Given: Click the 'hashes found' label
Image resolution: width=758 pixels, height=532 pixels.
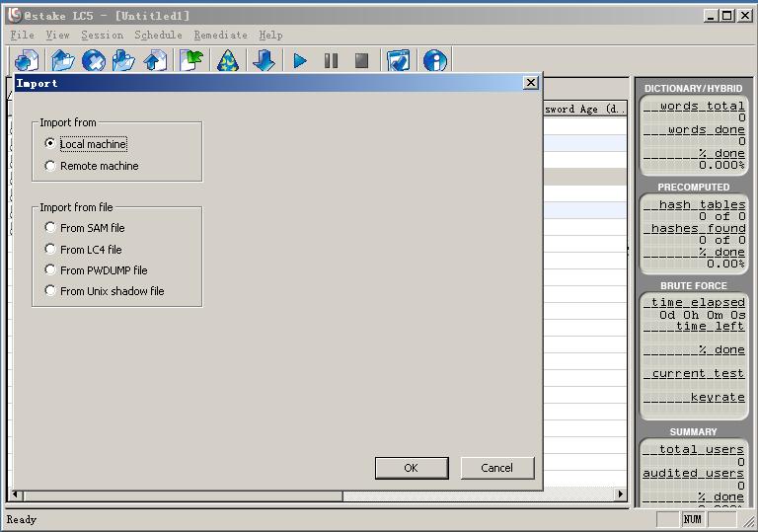Looking at the screenshot, I should click(x=698, y=228).
